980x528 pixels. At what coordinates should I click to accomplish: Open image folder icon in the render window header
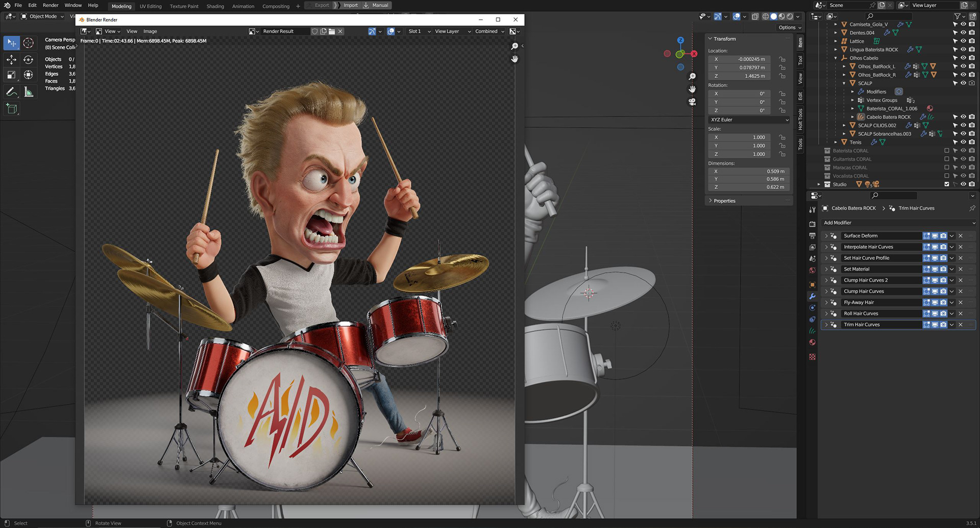[332, 31]
